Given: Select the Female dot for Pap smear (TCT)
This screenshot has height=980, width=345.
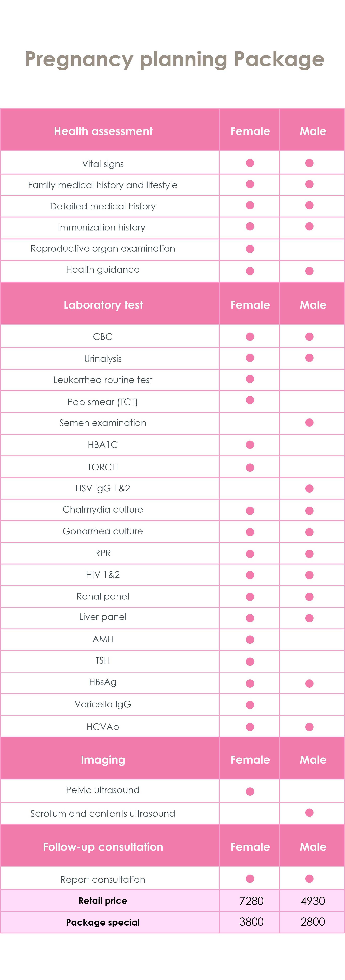Looking at the screenshot, I should click(x=250, y=400).
